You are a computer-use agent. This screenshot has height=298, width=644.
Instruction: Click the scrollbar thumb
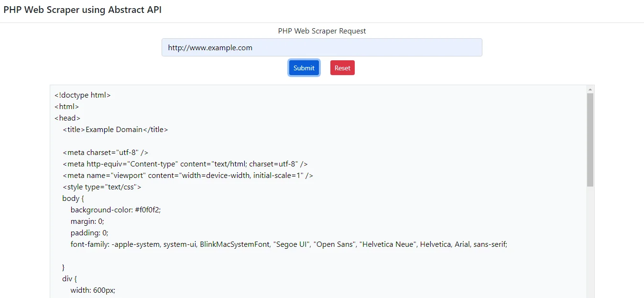(589, 139)
